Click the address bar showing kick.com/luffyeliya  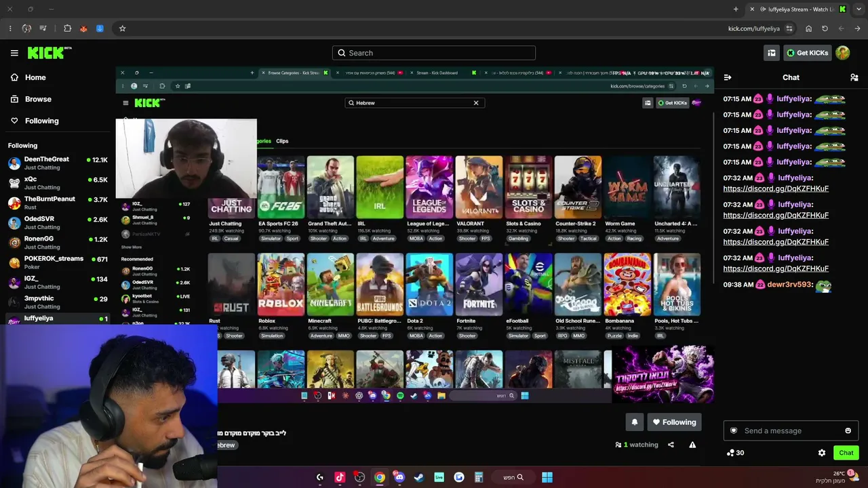(x=753, y=28)
